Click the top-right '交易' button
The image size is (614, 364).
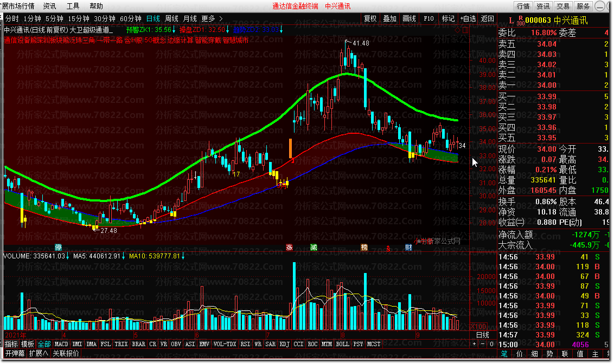(563, 6)
